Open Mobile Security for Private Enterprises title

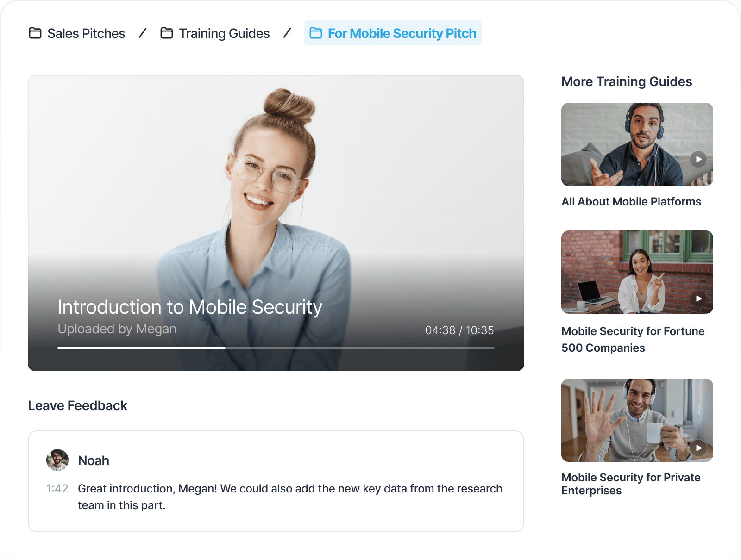pos(631,484)
